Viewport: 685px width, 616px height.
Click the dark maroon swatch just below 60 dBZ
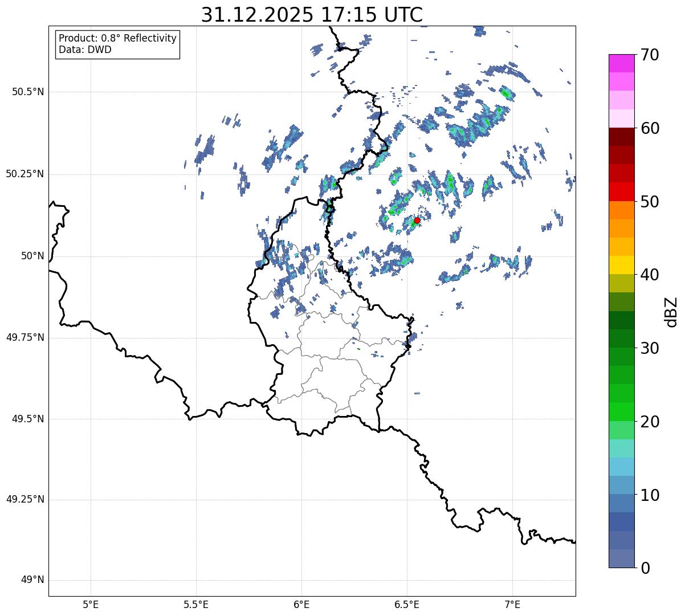621,137
